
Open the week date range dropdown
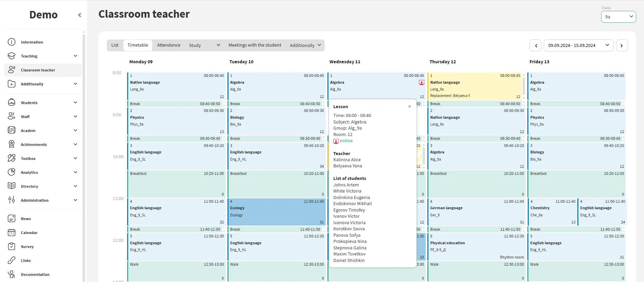coord(578,46)
